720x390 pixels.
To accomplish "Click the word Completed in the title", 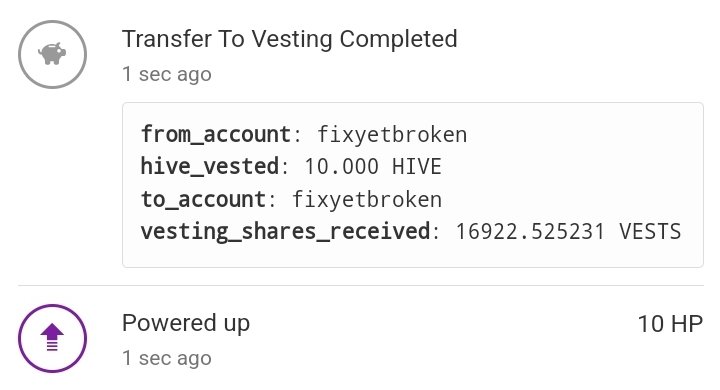I will (399, 40).
